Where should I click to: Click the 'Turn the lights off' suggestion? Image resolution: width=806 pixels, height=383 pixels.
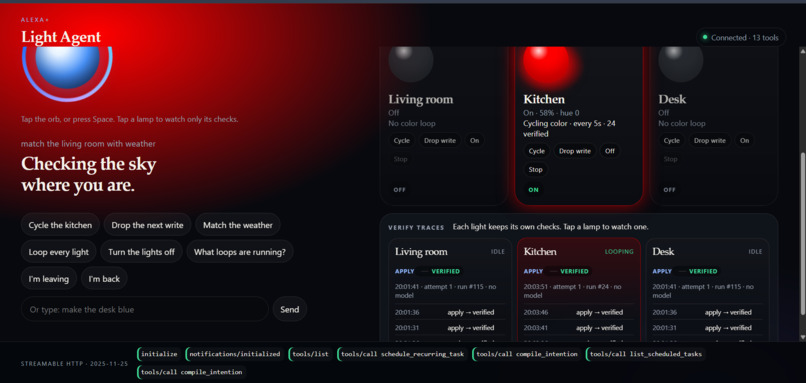tap(141, 252)
